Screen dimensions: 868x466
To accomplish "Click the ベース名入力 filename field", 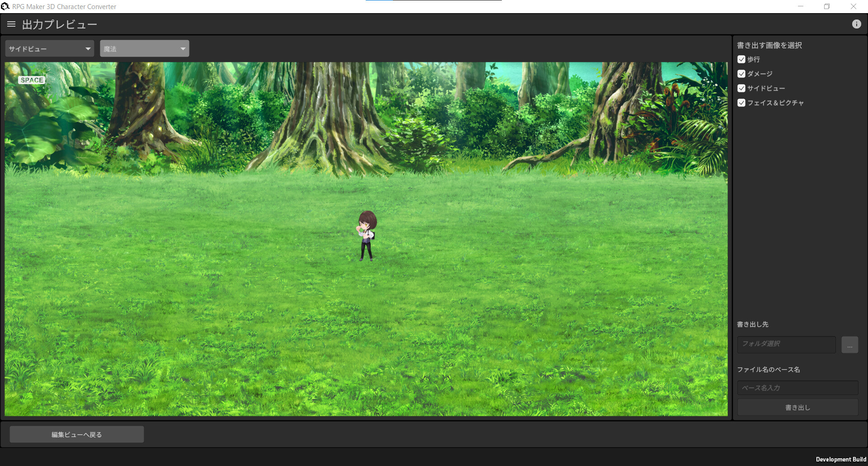I will [x=797, y=388].
